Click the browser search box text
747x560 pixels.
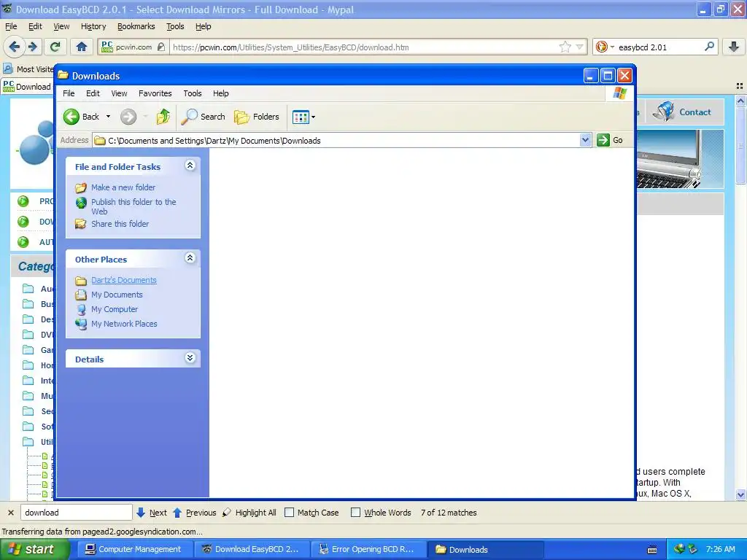point(659,47)
